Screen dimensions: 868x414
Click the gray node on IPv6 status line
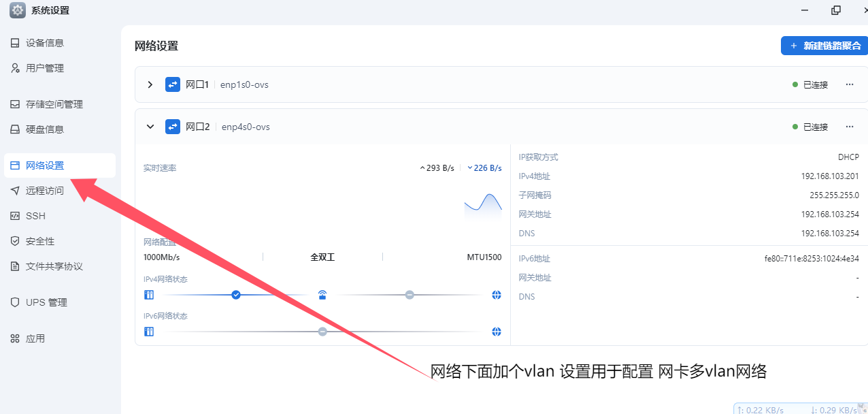point(322,332)
